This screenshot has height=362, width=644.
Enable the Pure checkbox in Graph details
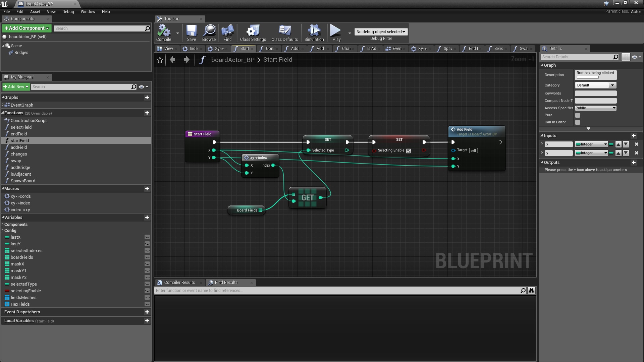click(578, 115)
